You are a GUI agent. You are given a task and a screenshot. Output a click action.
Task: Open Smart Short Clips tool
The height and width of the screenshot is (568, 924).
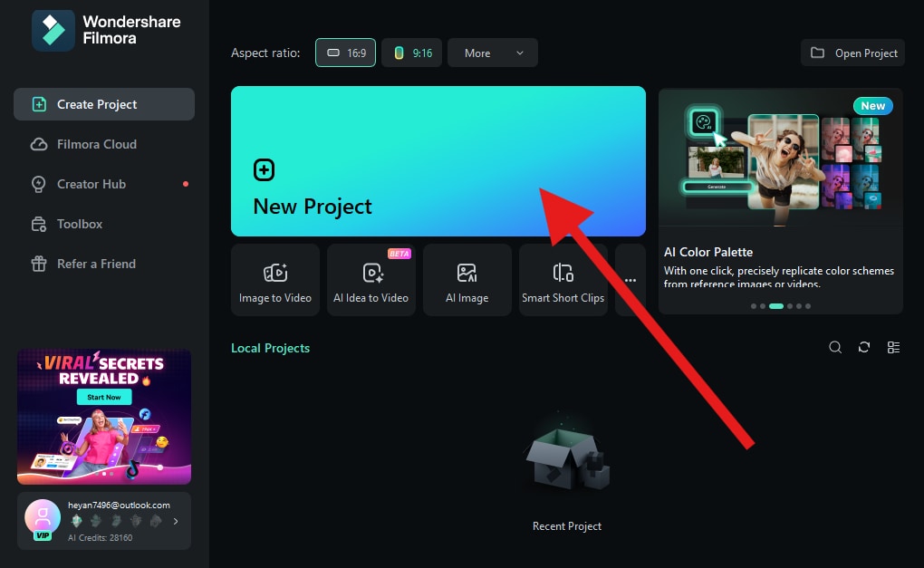[x=563, y=280]
